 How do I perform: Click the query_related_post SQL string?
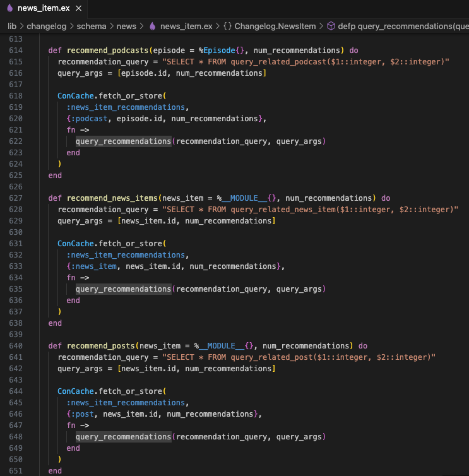299,357
